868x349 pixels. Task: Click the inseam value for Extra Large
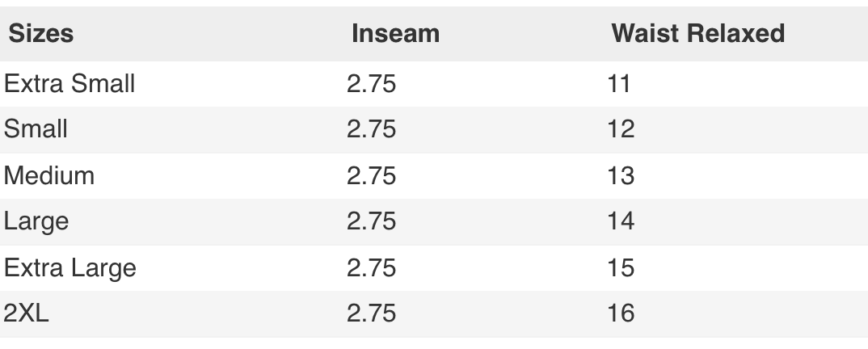pos(371,267)
